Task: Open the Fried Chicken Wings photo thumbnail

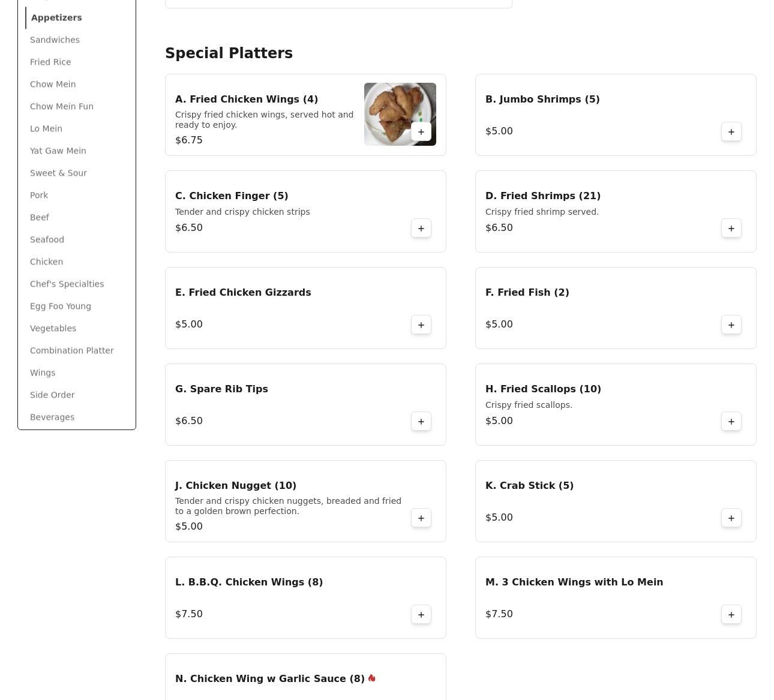Action: tap(387, 108)
